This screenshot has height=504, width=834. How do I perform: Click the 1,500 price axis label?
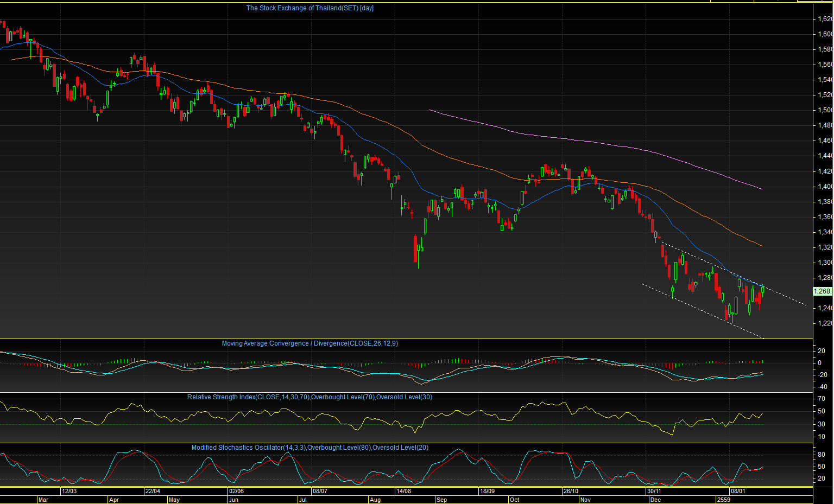pyautogui.click(x=825, y=110)
